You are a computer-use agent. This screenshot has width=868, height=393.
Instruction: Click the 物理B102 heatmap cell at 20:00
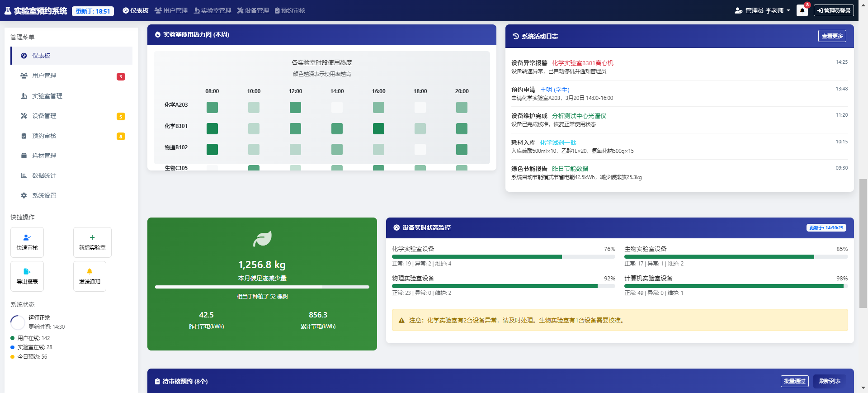tap(462, 149)
